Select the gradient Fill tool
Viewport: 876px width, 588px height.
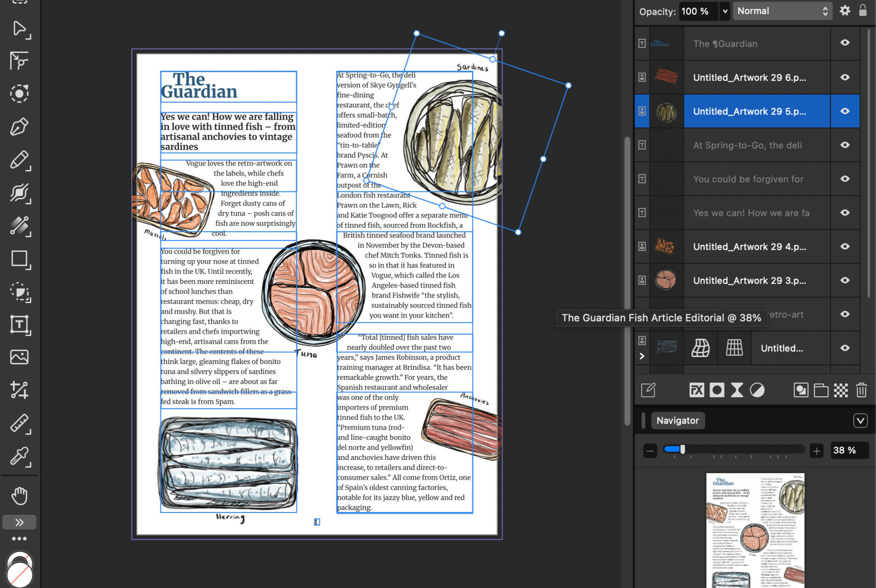point(20,226)
